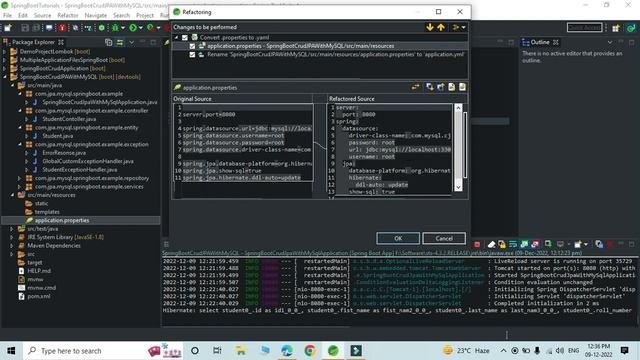Viewport: 640px width, 360px height.
Task: Expand DemoProjectLombok project
Action: 4,51
